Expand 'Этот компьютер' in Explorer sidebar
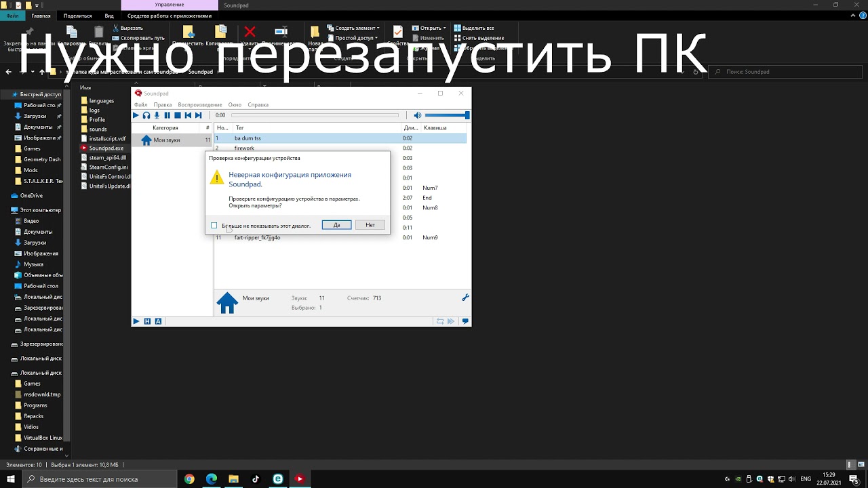The height and width of the screenshot is (488, 868). point(6,210)
